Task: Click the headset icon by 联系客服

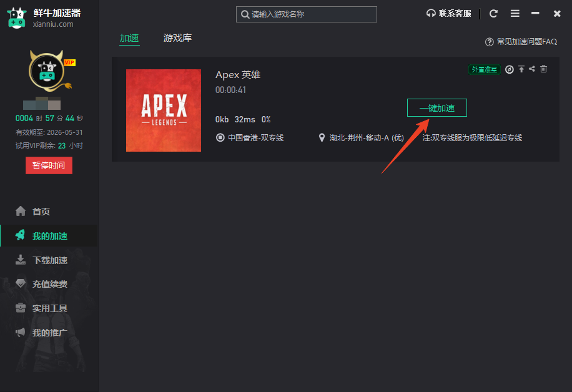Action: click(x=431, y=14)
